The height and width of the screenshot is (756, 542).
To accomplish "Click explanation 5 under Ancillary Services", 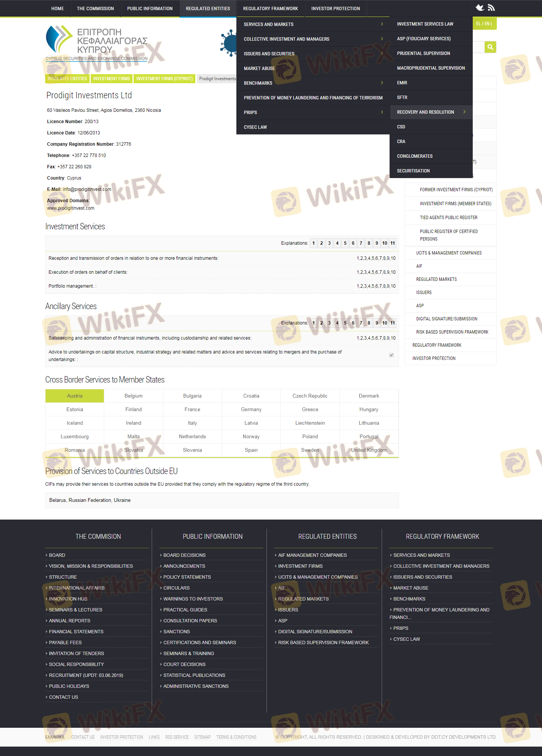I will pos(345,323).
